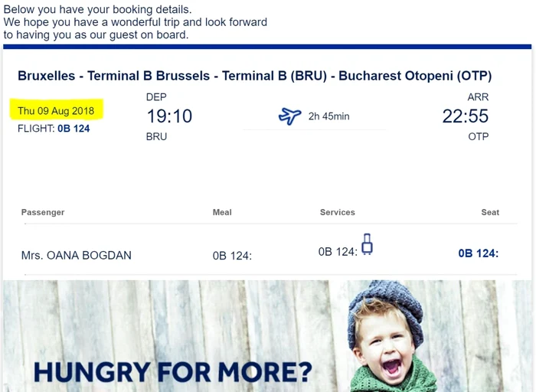Click the bold 0B 124 seat entry
Screen dimensions: 536x392
[x=479, y=253]
